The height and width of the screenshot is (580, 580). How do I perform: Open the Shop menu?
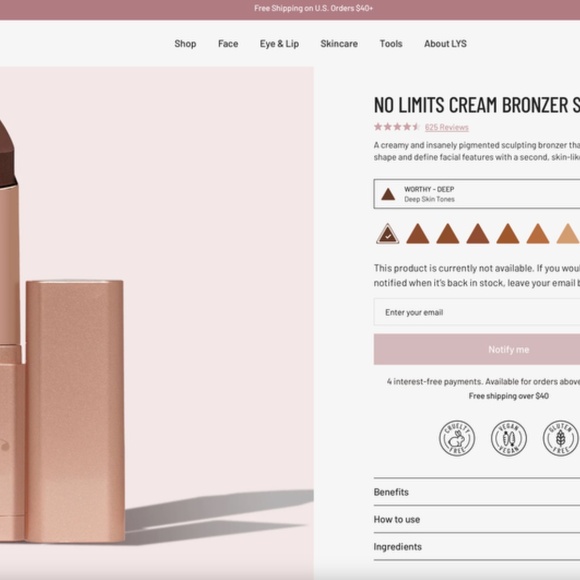coord(185,44)
